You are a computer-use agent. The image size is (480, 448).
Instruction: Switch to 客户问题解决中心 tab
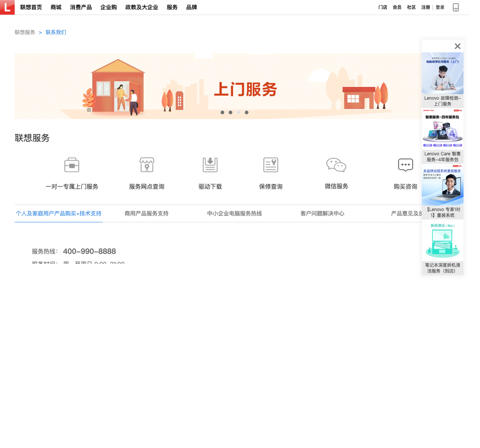pos(323,213)
